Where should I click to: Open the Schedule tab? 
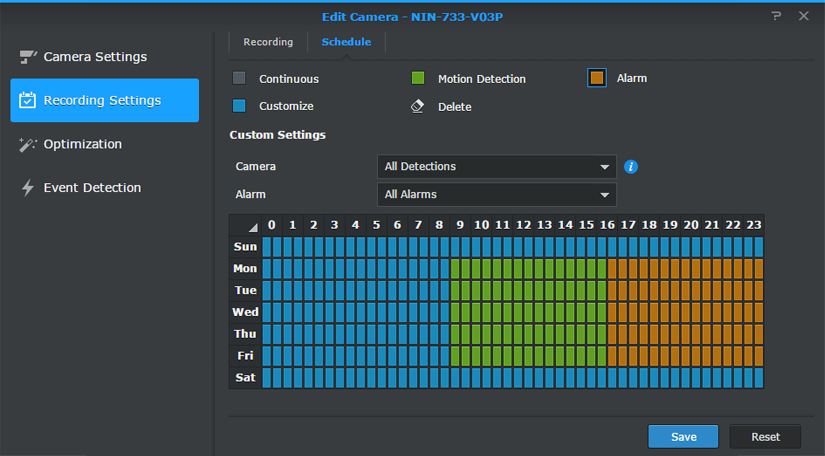pos(346,42)
